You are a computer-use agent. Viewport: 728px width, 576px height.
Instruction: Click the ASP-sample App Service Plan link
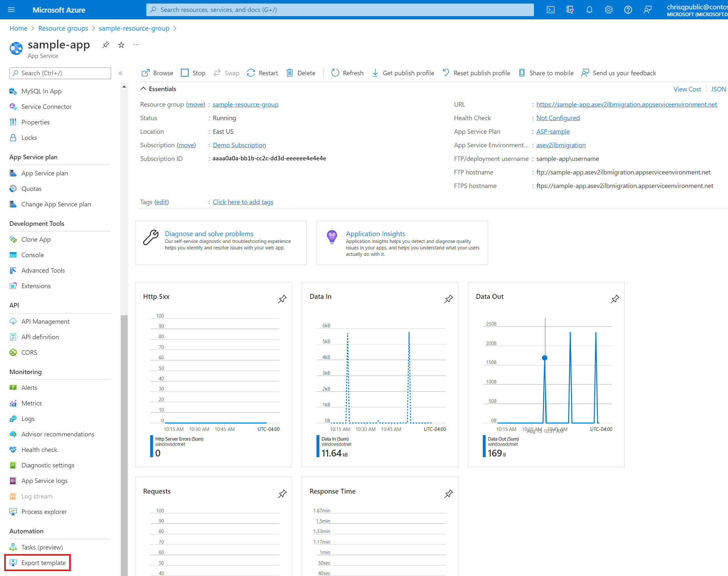[553, 131]
